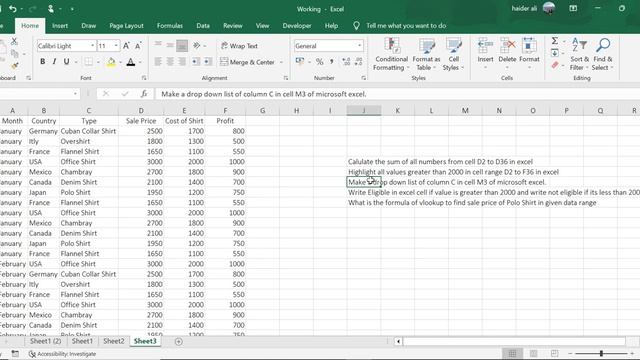Image resolution: width=640 pixels, height=360 pixels.
Task: Apply Percent Style
Action: pyautogui.click(x=320, y=62)
